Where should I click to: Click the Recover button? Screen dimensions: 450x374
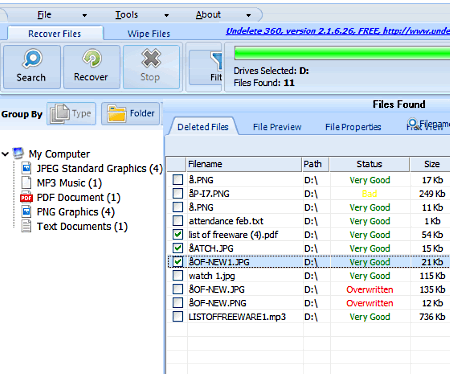[91, 67]
